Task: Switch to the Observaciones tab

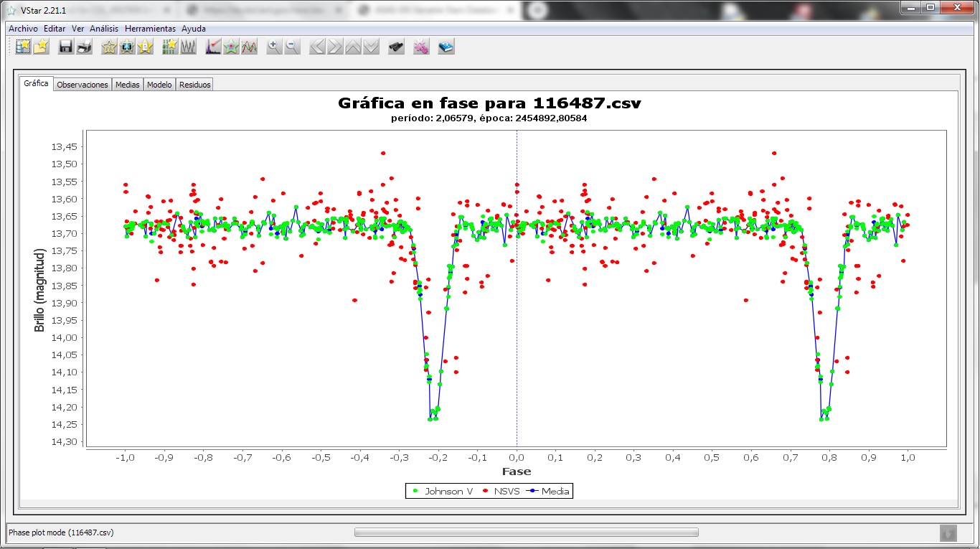Action: tap(83, 85)
